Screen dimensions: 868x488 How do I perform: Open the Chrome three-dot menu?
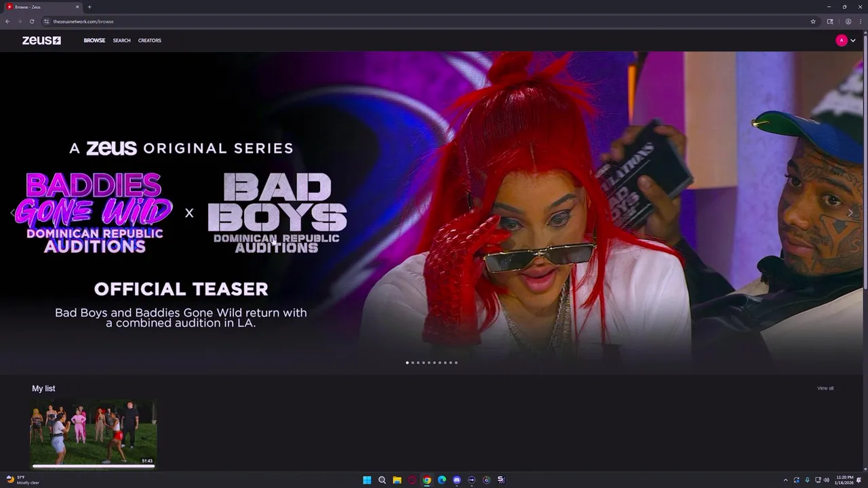coord(861,22)
